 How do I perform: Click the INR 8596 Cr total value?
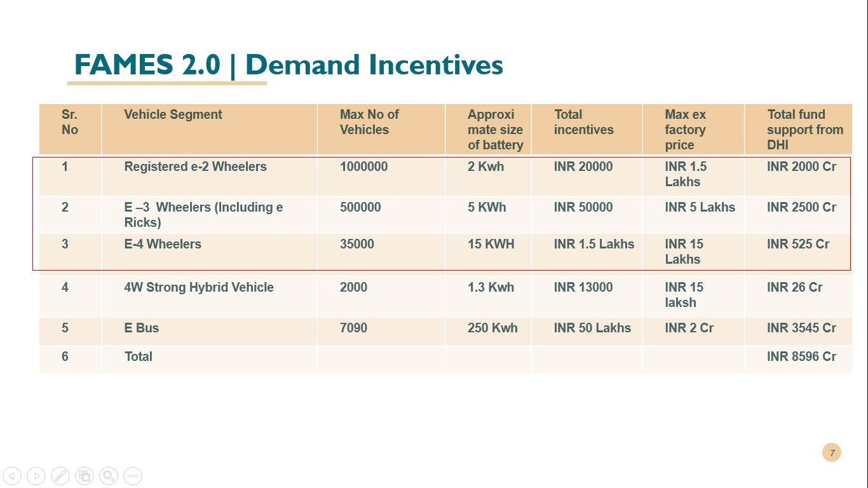801,357
